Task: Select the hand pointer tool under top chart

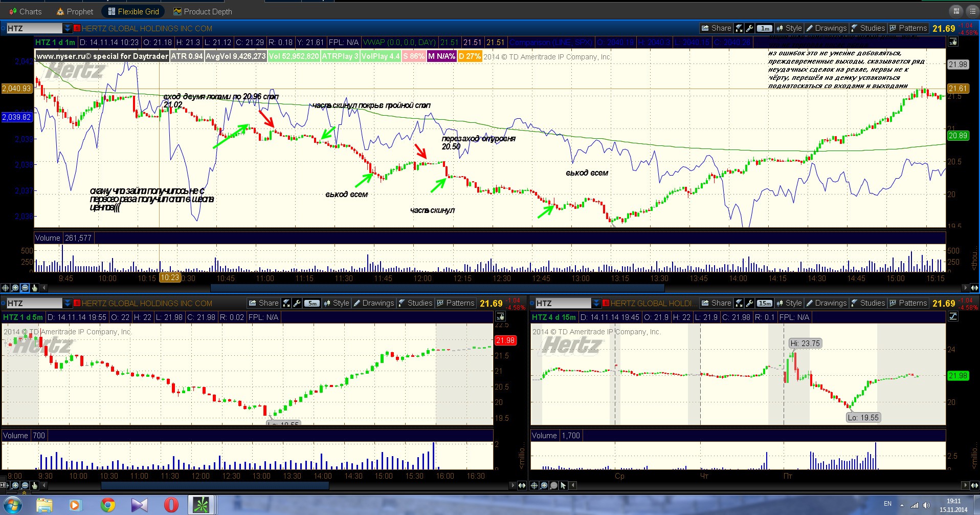Action: coord(34,288)
